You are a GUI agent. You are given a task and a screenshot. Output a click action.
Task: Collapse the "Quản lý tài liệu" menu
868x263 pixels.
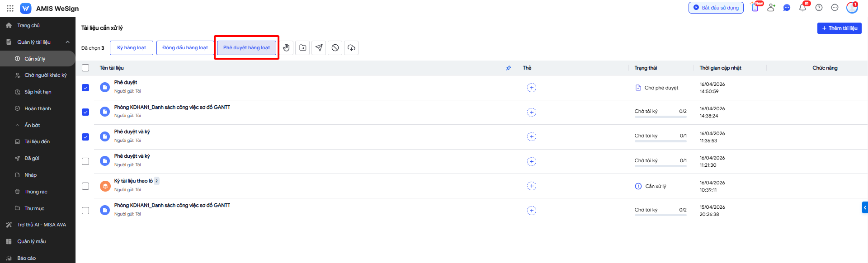(67, 42)
